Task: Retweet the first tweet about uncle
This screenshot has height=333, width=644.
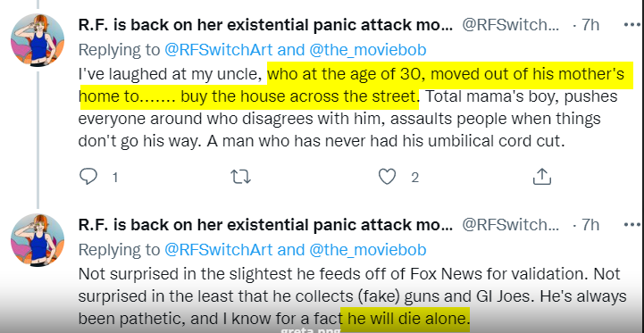Action: (x=240, y=177)
